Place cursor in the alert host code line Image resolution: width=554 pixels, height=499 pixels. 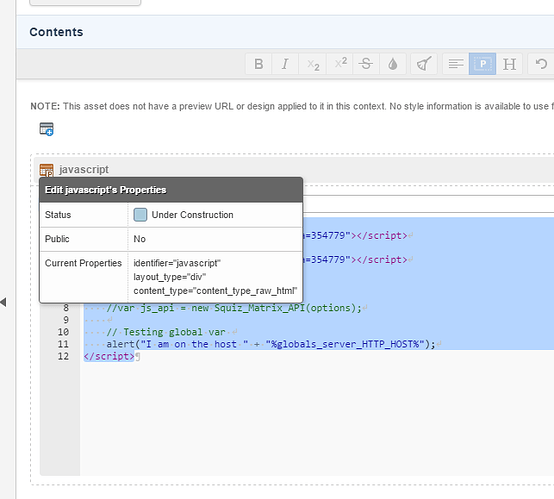coord(271,344)
